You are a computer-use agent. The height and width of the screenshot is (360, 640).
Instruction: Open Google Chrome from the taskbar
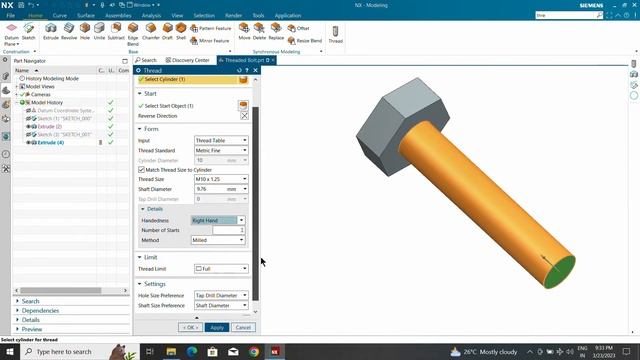tap(254, 352)
